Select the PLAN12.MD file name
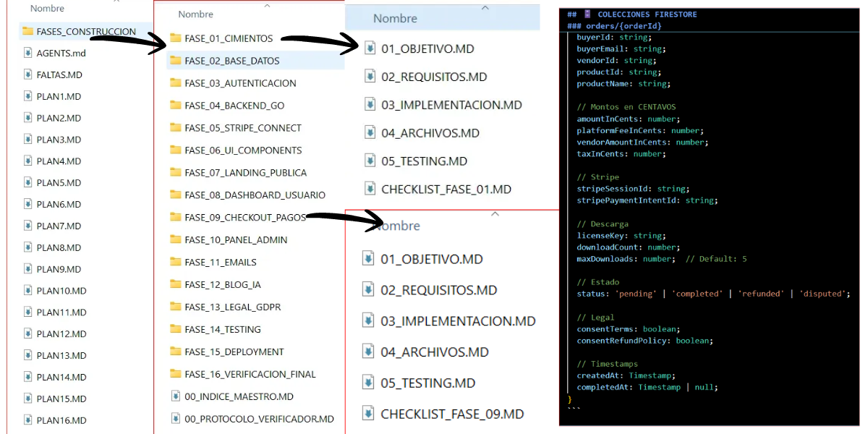Image resolution: width=868 pixels, height=434 pixels. pyautogui.click(x=61, y=333)
